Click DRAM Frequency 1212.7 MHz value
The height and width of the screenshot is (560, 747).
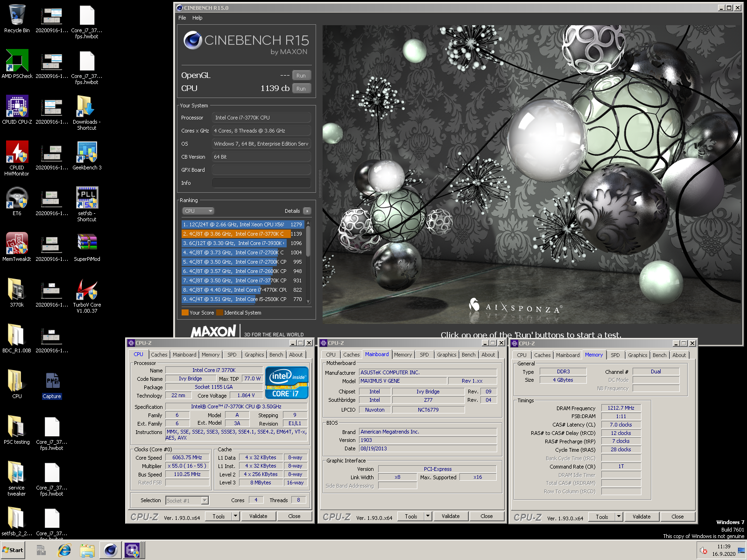coord(621,408)
